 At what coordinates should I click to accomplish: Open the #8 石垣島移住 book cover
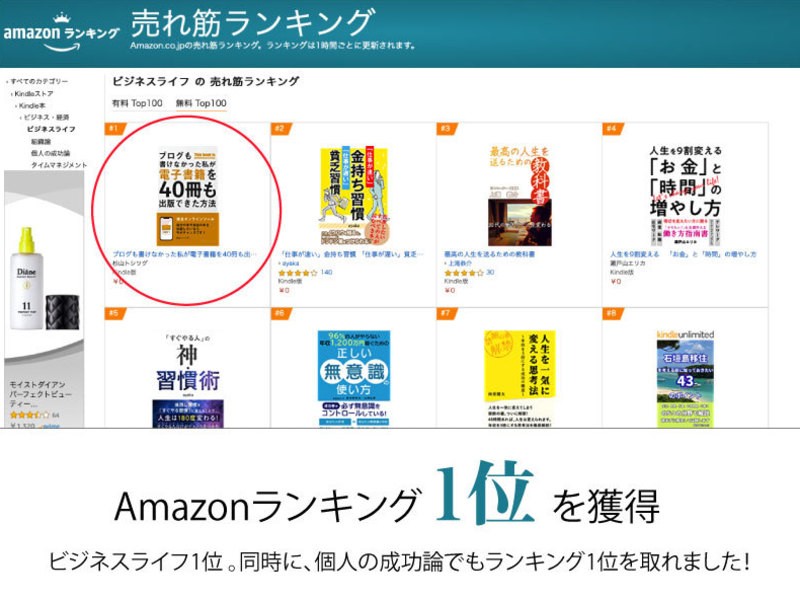(x=685, y=379)
